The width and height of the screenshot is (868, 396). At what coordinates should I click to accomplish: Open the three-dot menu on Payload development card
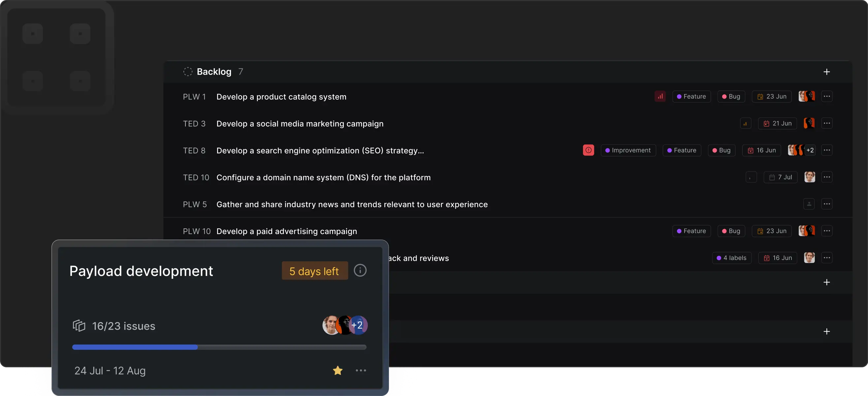pos(361,370)
